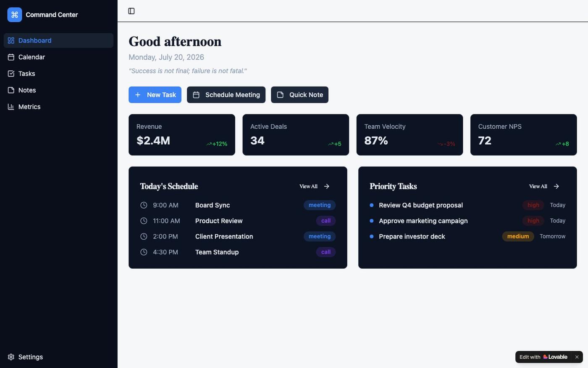Image resolution: width=588 pixels, height=368 pixels.
Task: Open Metrics in the sidebar
Action: (58, 107)
